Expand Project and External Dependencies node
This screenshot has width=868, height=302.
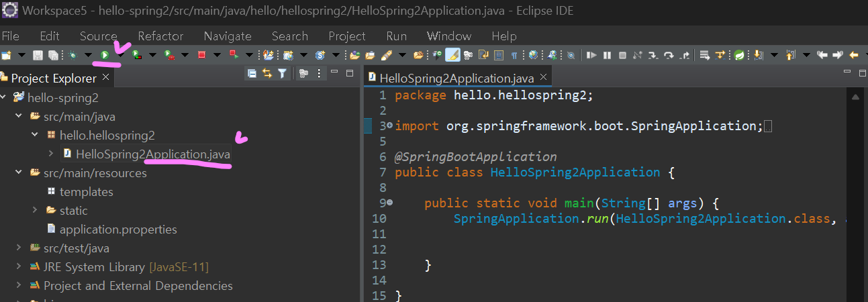click(x=19, y=285)
